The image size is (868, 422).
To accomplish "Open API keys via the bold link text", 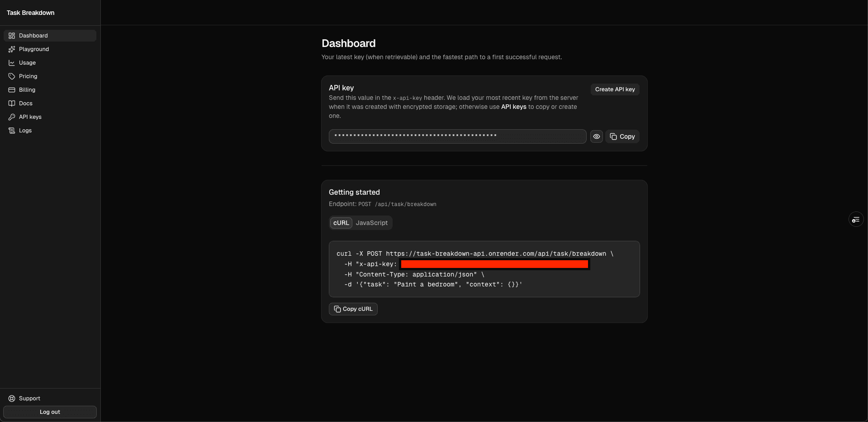I will pyautogui.click(x=514, y=107).
